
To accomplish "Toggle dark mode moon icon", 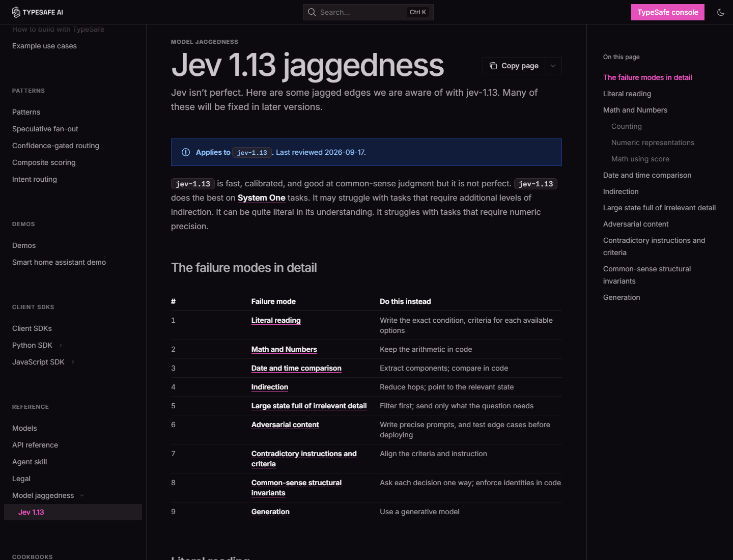I will pyautogui.click(x=721, y=12).
